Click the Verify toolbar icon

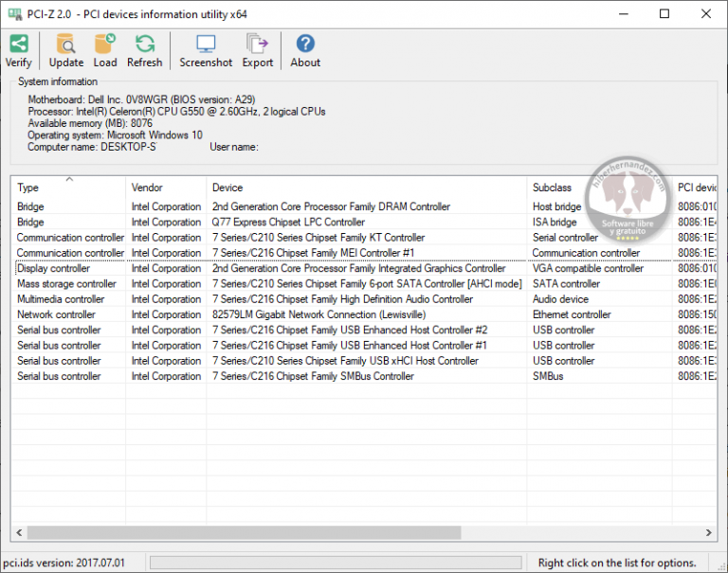tap(18, 44)
